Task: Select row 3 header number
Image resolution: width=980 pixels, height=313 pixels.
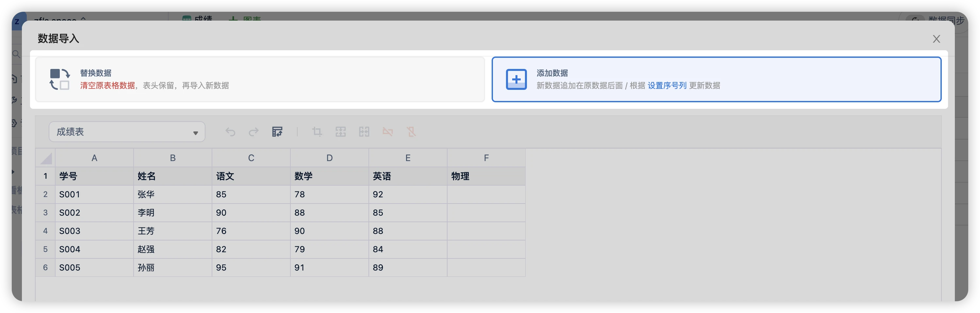Action: coord(45,213)
